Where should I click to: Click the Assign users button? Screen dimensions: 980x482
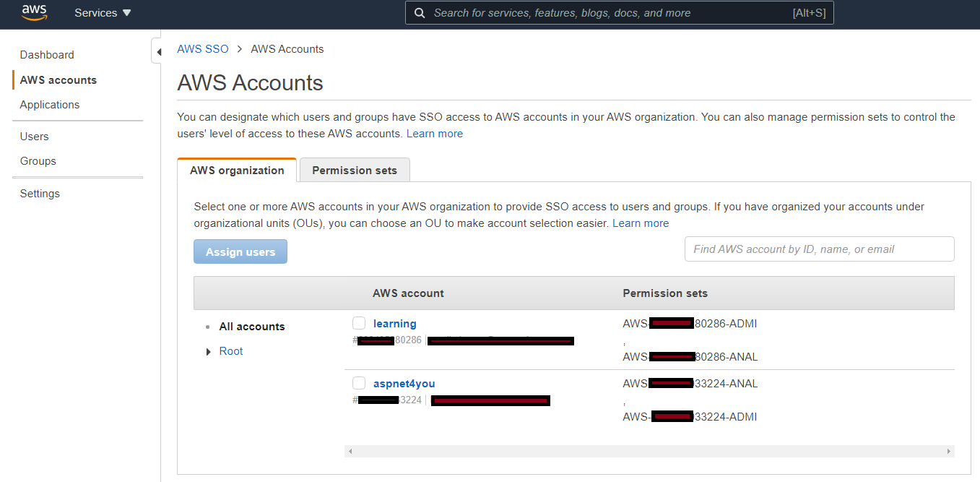(x=240, y=251)
